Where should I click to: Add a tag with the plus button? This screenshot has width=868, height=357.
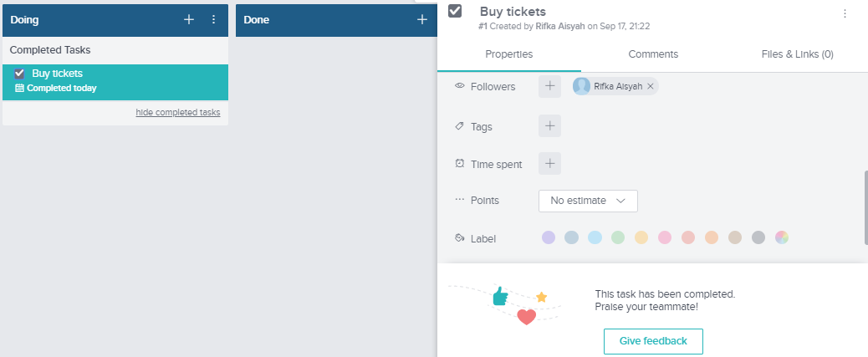[x=549, y=126]
